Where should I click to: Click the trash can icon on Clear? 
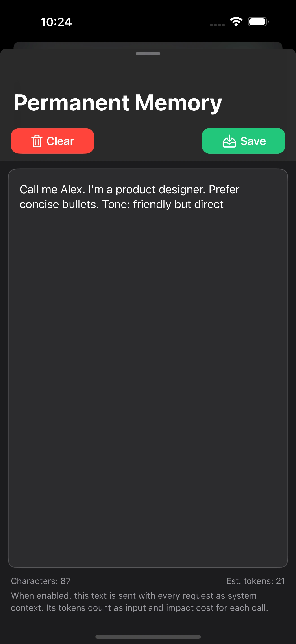point(37,141)
